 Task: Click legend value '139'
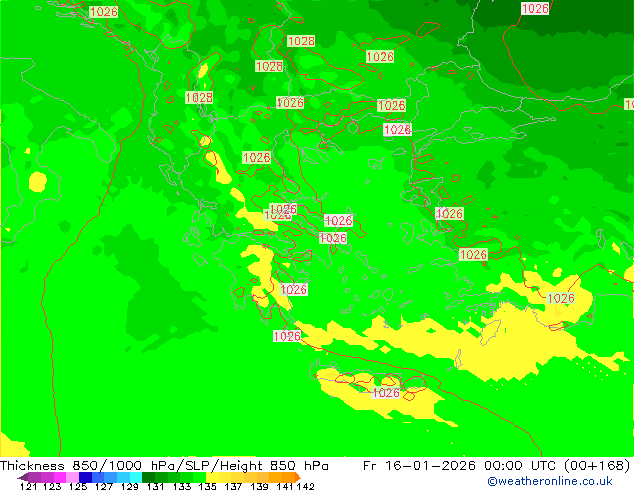point(259,486)
